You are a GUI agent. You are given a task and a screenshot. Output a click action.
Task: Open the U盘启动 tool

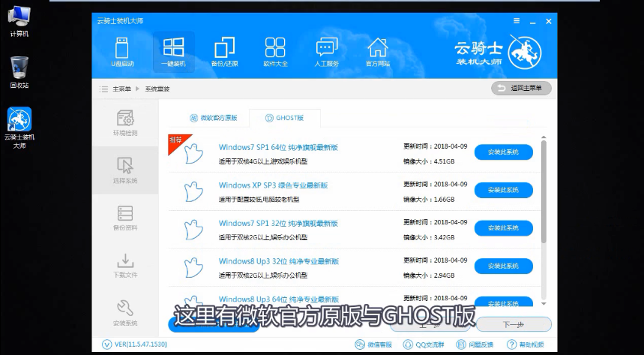point(122,53)
